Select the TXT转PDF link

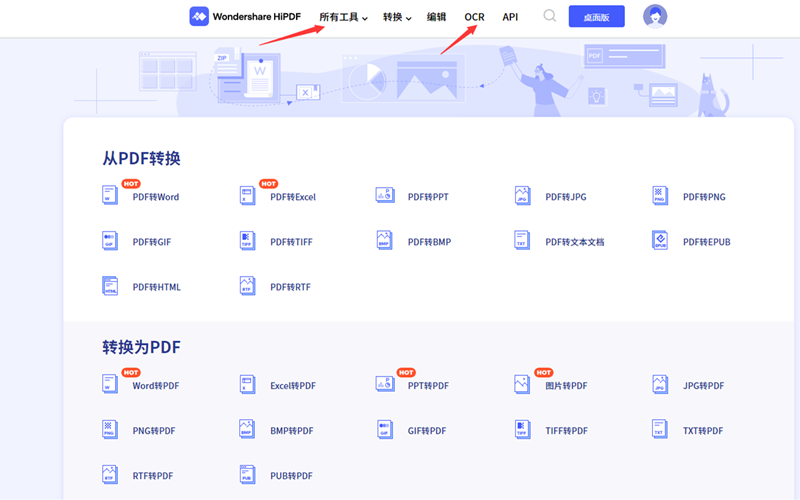pyautogui.click(x=703, y=431)
